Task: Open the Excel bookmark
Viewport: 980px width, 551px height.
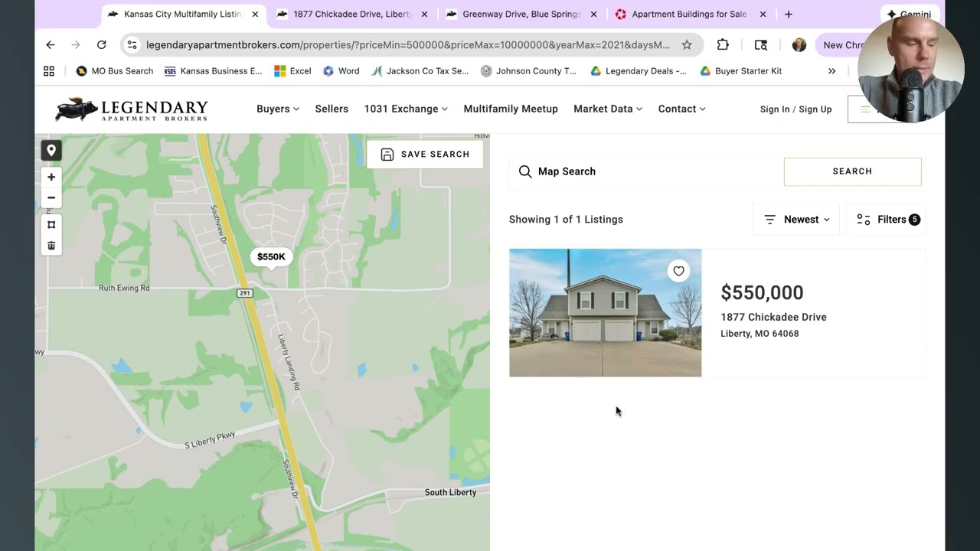Action: [x=292, y=71]
